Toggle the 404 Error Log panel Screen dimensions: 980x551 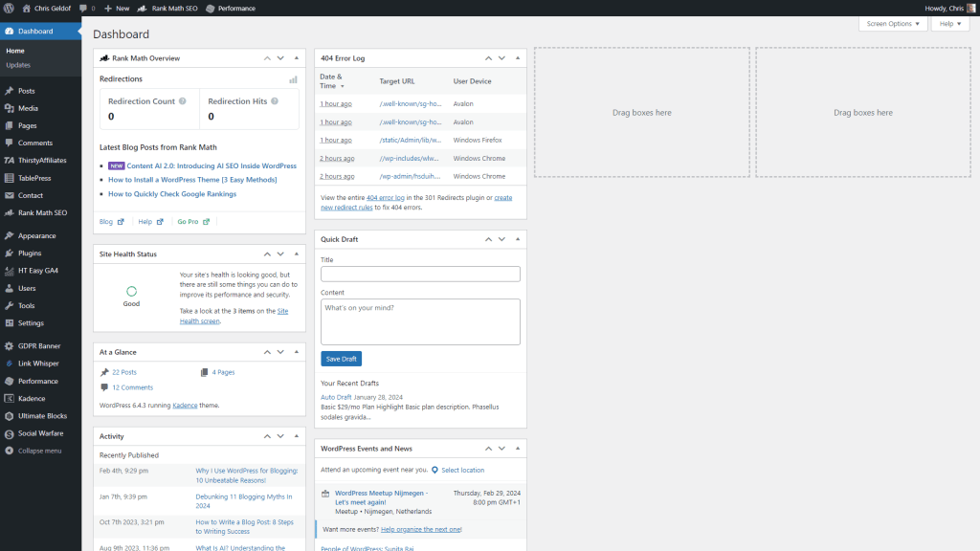click(518, 58)
